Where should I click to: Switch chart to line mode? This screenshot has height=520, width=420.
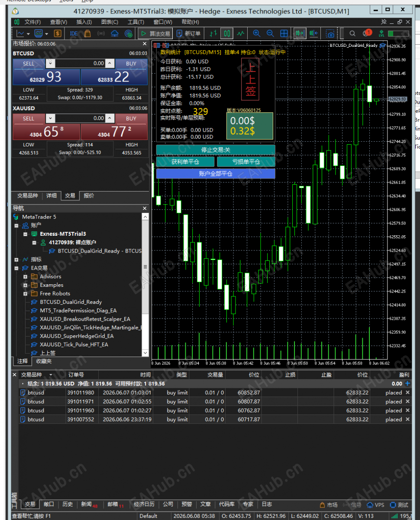(x=241, y=33)
